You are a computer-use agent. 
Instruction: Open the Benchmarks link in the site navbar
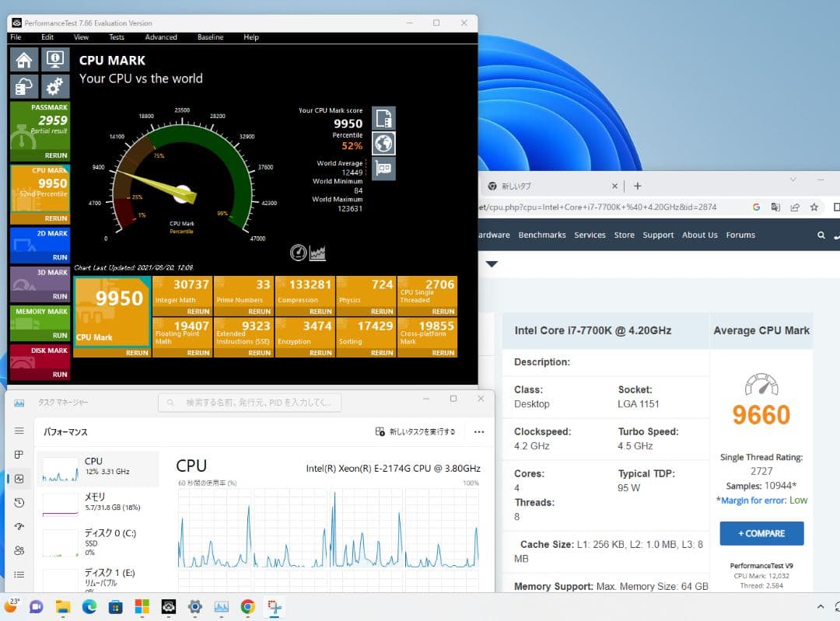click(x=542, y=235)
